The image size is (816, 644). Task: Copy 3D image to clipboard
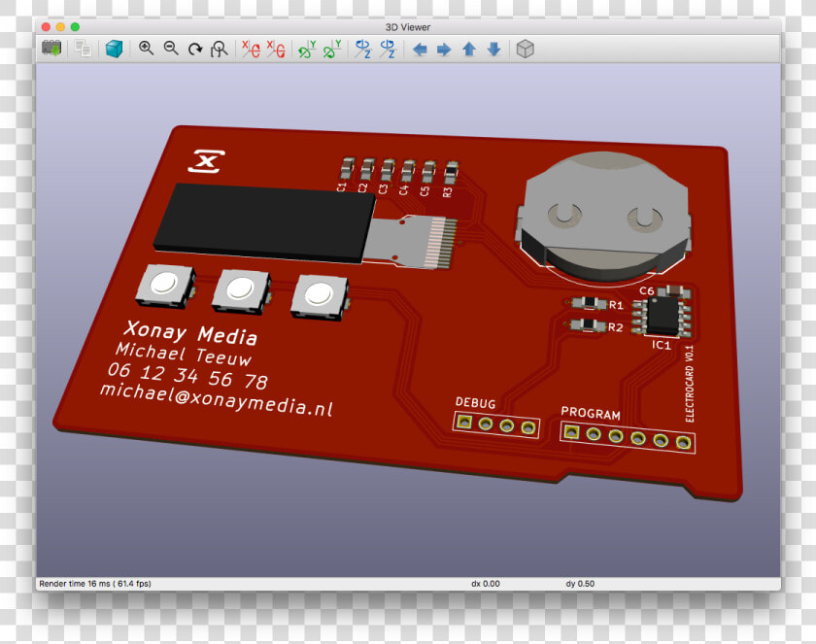pyautogui.click(x=83, y=49)
